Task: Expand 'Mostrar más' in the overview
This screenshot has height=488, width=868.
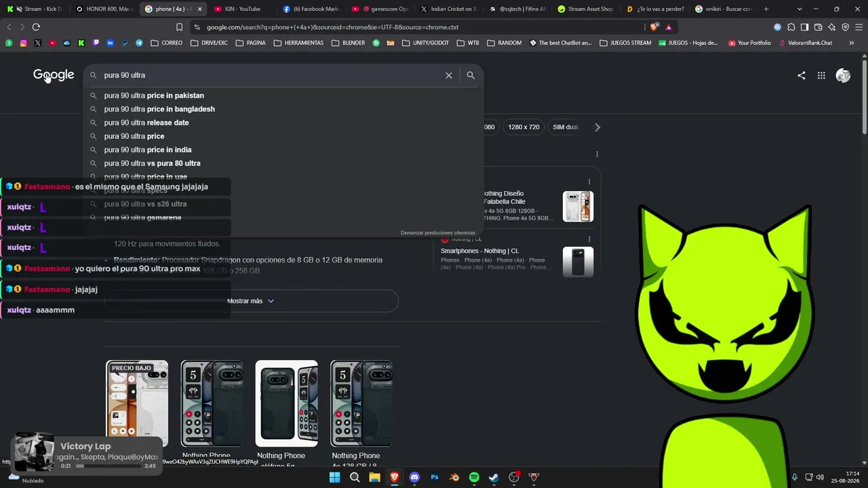Action: (x=251, y=301)
